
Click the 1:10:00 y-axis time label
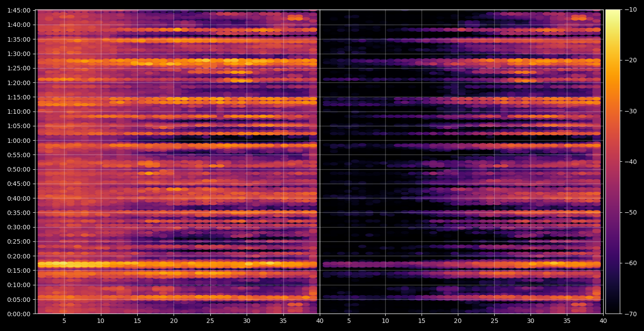(19, 112)
